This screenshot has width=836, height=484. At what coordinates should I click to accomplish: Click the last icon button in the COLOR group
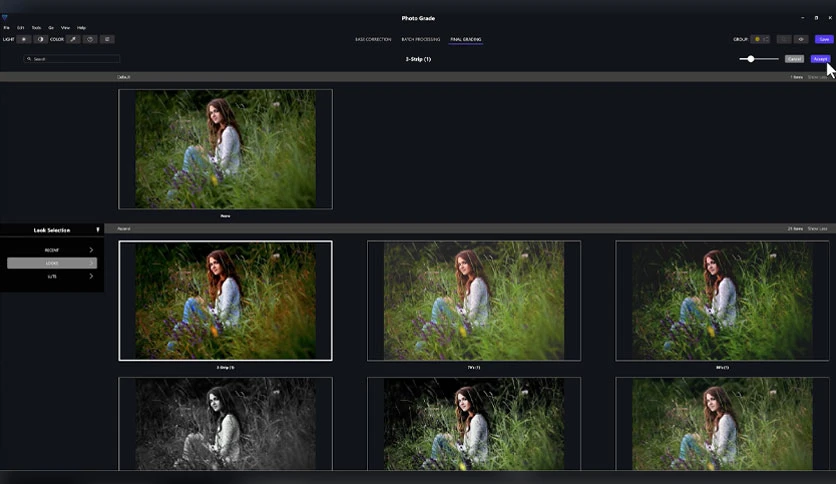coord(107,39)
